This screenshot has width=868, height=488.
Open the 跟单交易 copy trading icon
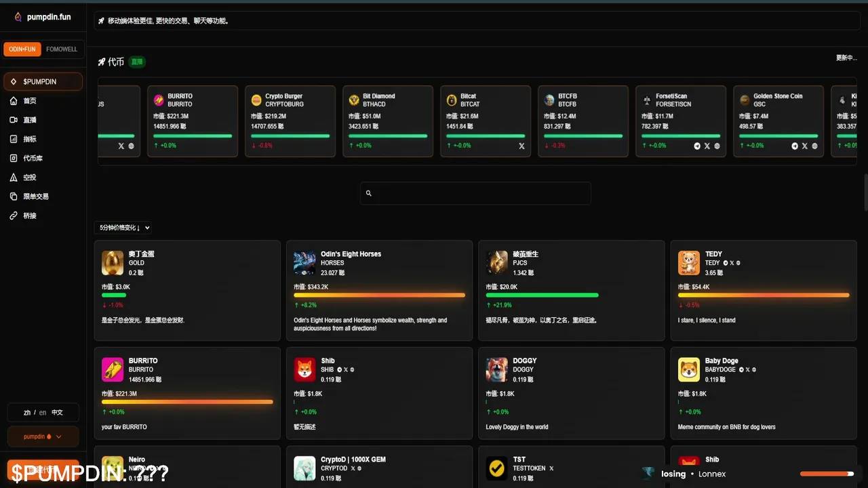click(x=14, y=196)
